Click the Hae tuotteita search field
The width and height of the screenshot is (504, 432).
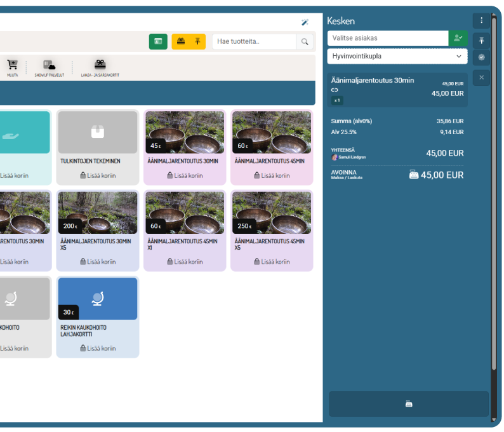click(x=254, y=42)
